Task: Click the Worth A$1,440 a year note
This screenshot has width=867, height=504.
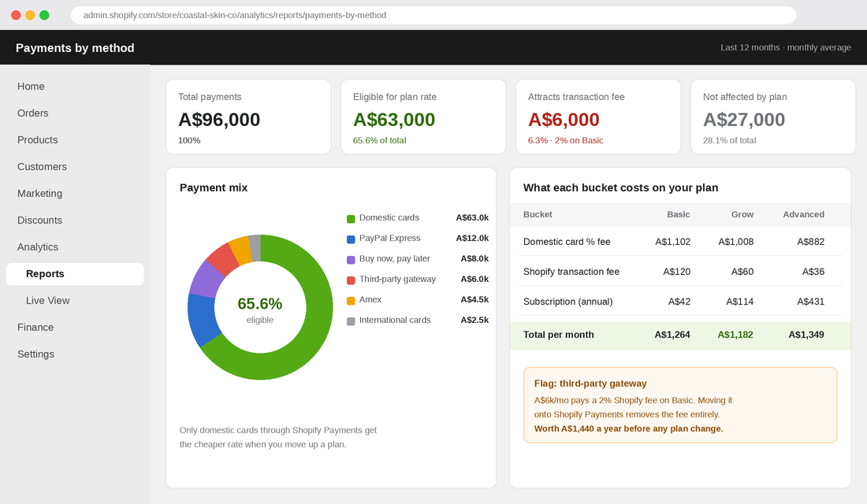Action: 629,429
